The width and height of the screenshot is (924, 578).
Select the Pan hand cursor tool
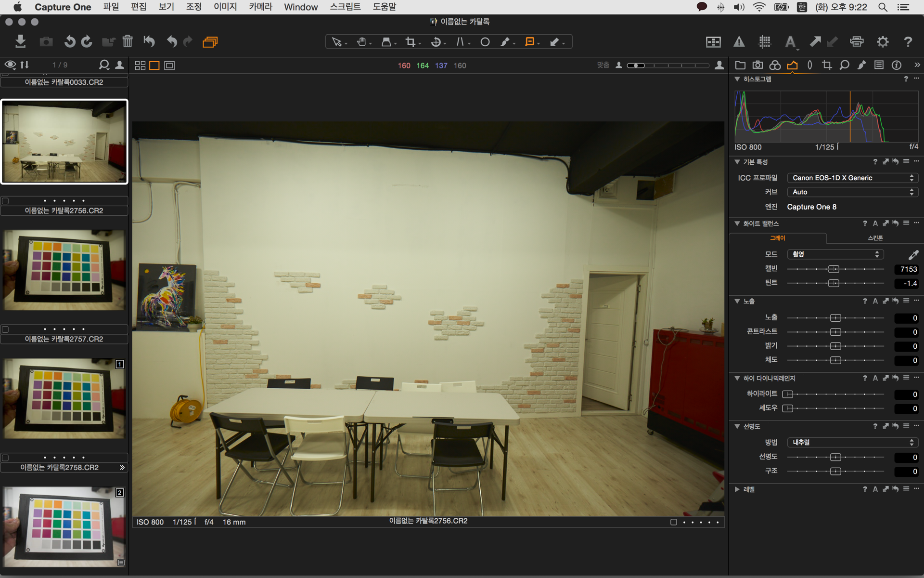click(361, 42)
